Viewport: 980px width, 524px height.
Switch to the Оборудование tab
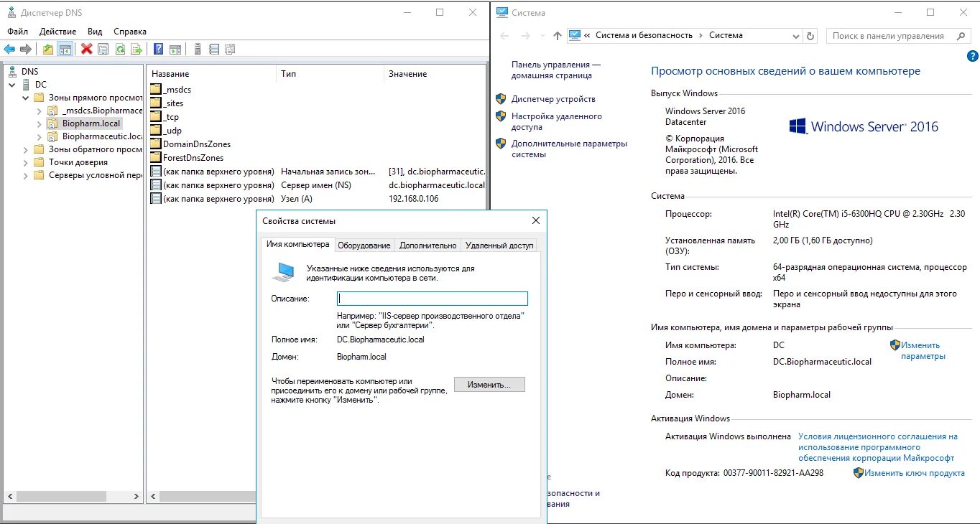(364, 245)
